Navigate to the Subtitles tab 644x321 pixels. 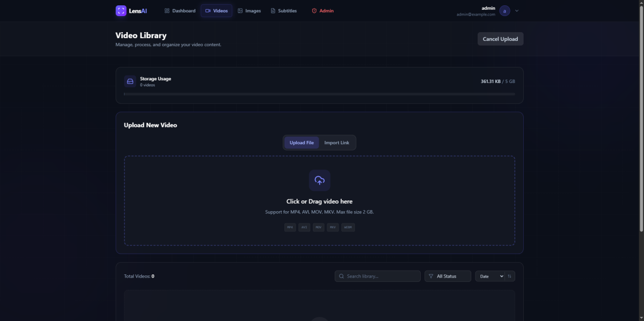[x=283, y=11]
